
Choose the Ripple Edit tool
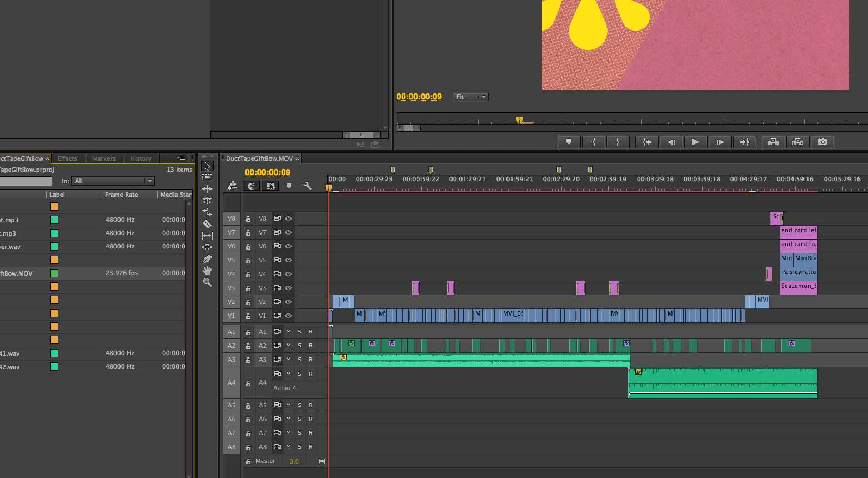click(207, 189)
